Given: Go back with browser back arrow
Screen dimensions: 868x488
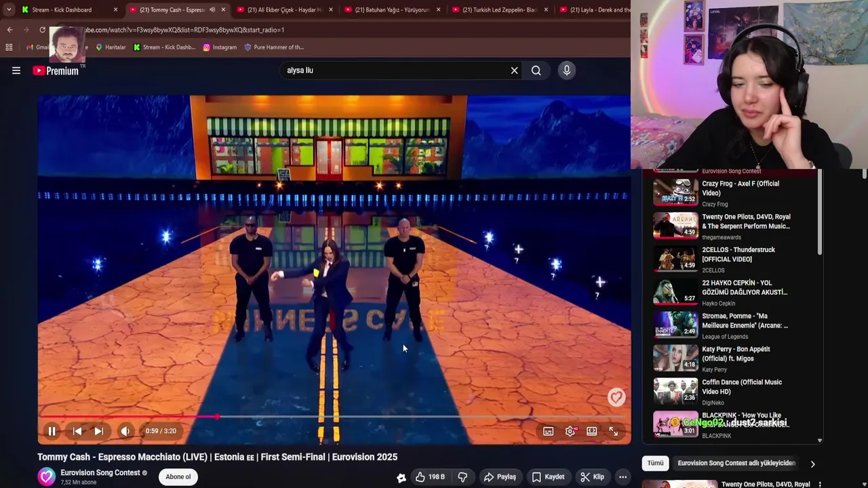Looking at the screenshot, I should [9, 30].
